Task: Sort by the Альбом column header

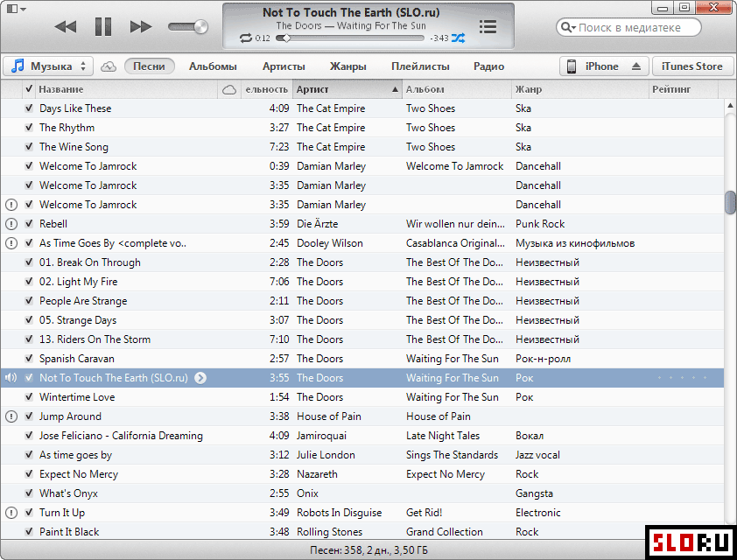Action: coord(457,89)
